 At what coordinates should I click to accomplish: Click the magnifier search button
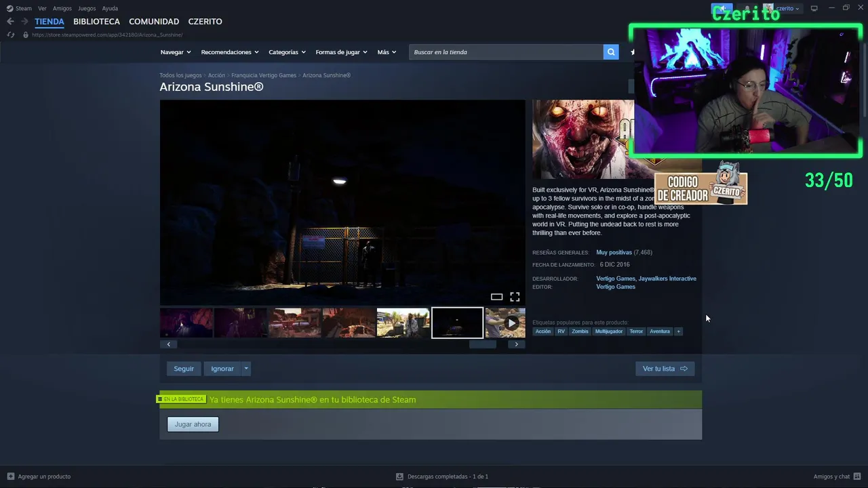611,52
